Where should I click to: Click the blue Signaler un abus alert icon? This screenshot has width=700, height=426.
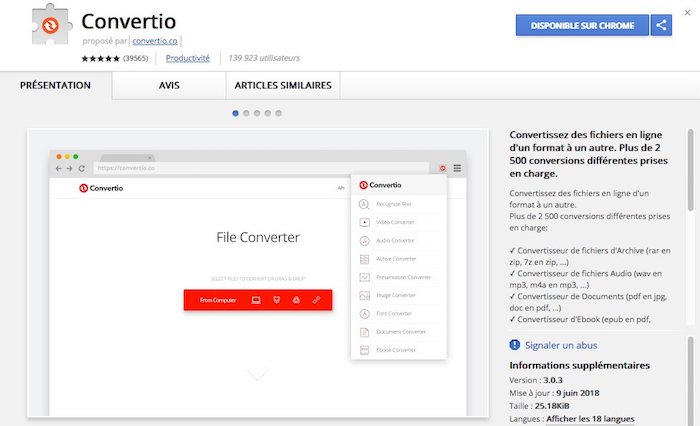click(515, 345)
